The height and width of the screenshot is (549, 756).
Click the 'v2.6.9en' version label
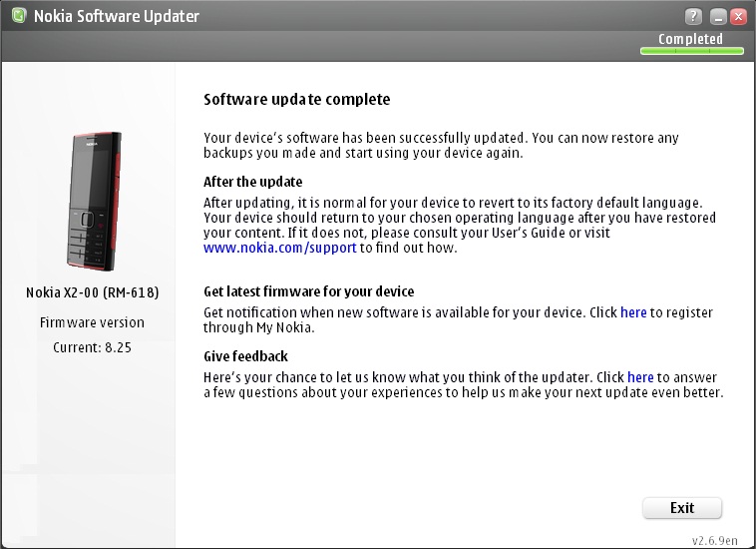tap(714, 540)
